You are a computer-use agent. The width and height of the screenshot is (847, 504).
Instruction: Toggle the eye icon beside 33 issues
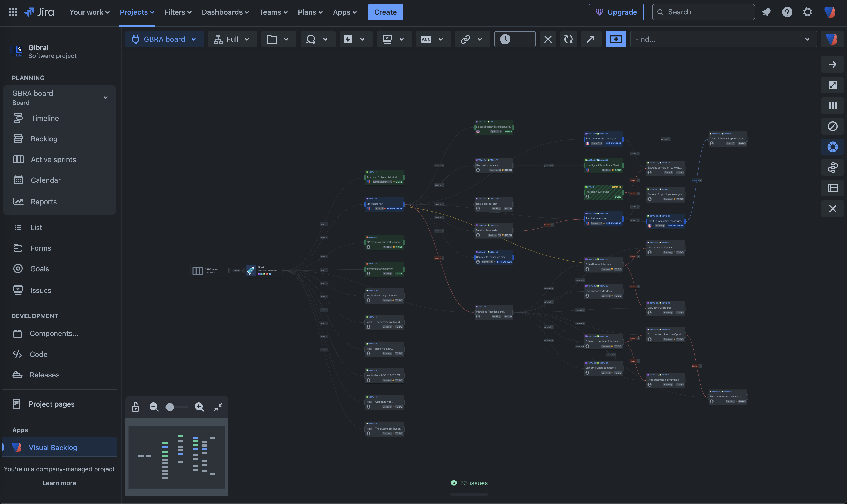(x=454, y=483)
